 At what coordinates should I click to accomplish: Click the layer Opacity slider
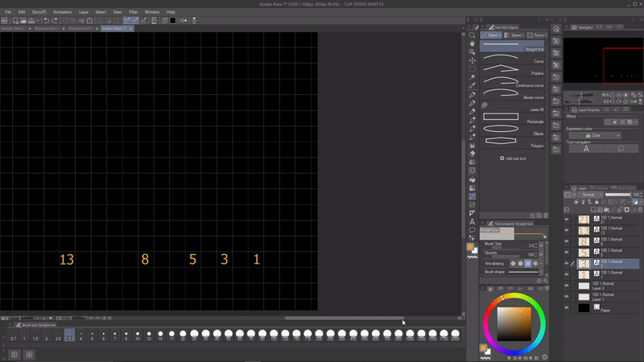tap(617, 195)
